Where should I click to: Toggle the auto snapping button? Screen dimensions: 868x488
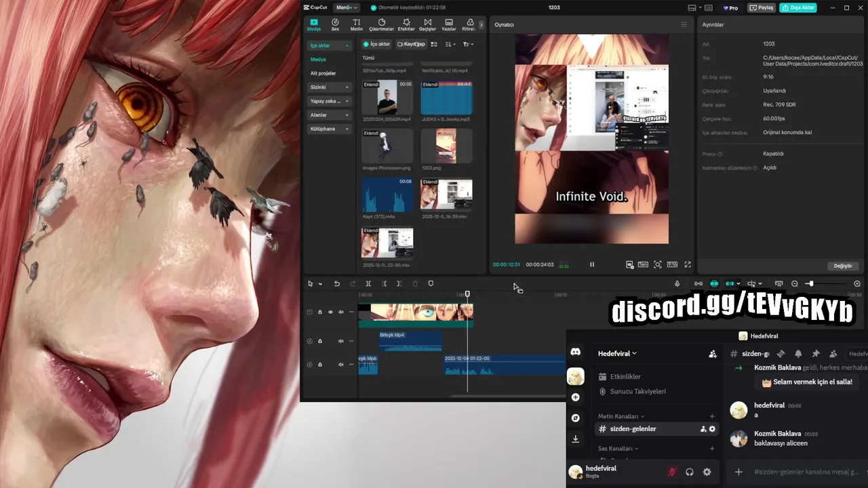click(x=714, y=284)
